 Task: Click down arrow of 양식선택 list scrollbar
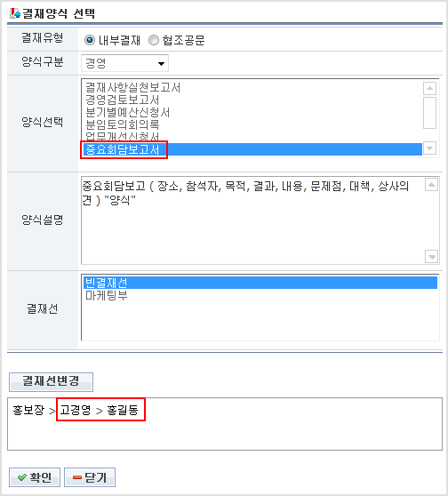(429, 148)
